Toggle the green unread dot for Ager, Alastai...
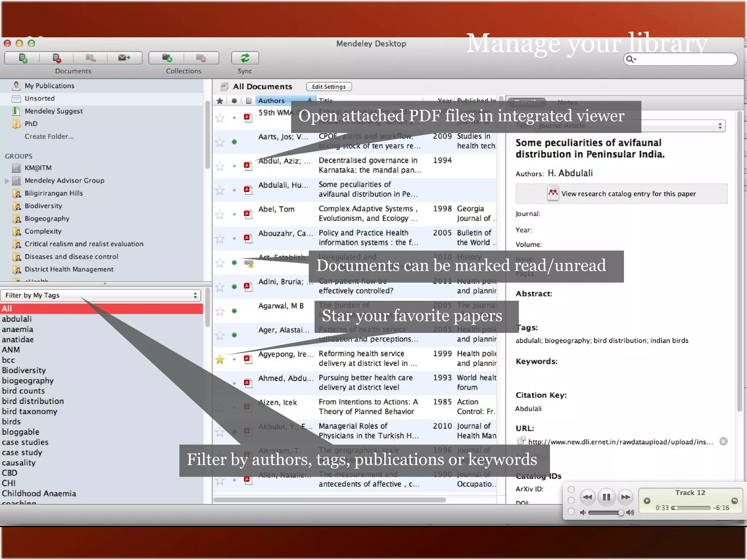The height and width of the screenshot is (560, 747). (234, 335)
